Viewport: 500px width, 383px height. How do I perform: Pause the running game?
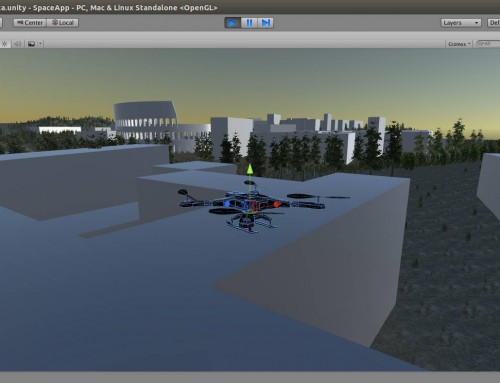click(249, 23)
